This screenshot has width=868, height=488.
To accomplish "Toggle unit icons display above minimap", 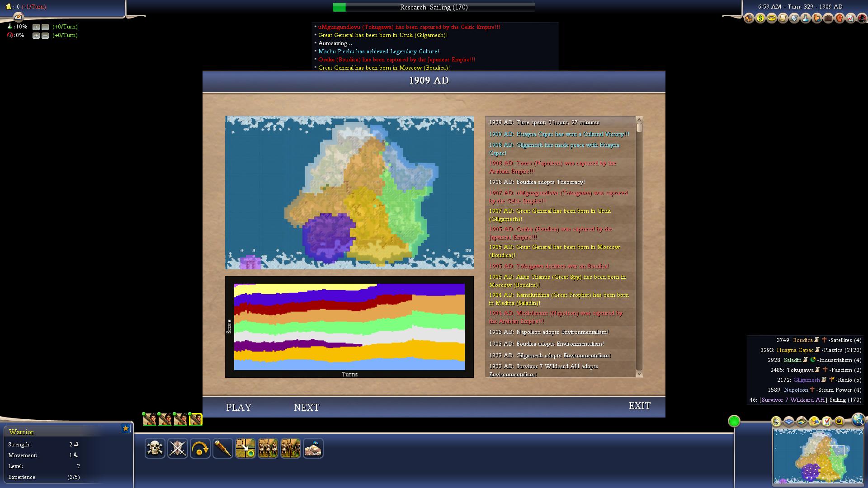I will click(776, 422).
